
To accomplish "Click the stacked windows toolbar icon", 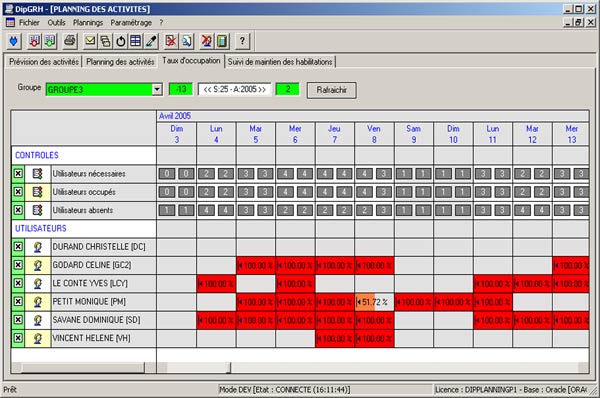I will pos(105,41).
